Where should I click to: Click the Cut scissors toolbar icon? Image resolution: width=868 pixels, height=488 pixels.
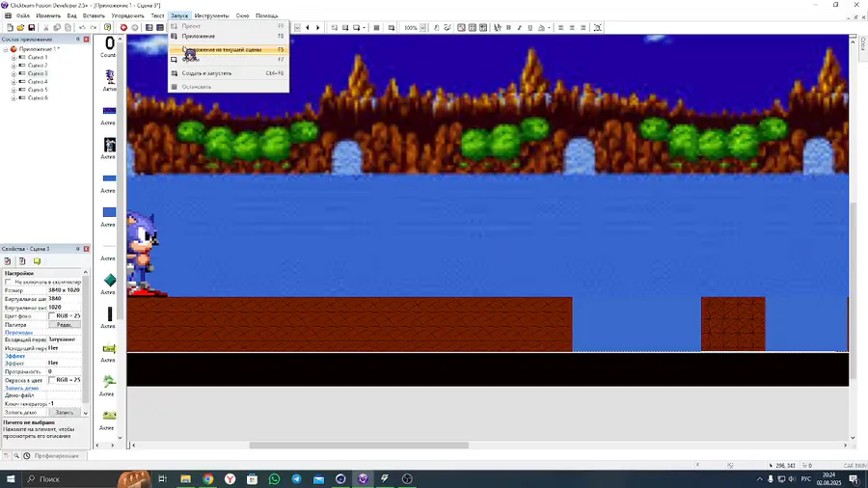(x=46, y=28)
